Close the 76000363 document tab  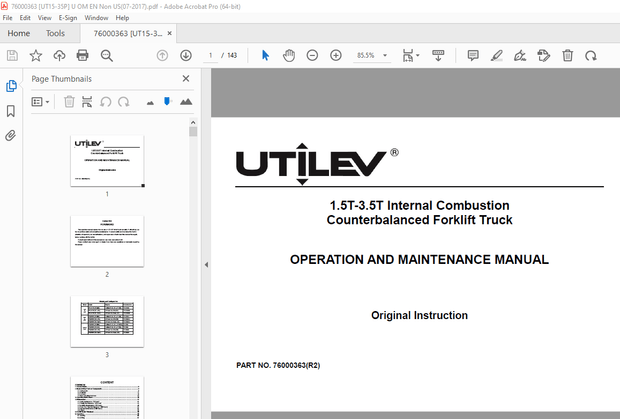(x=170, y=34)
